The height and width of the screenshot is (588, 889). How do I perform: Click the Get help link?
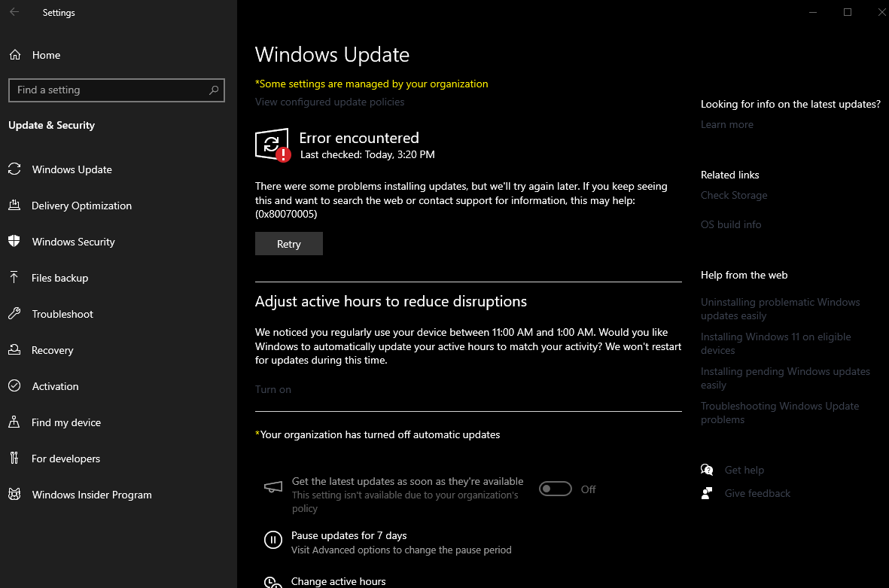click(744, 470)
